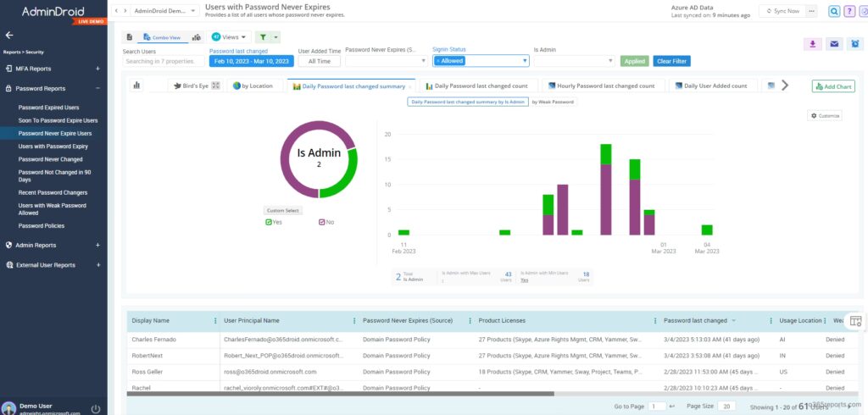Click the power logout icon
This screenshot has height=415, width=868.
pyautogui.click(x=96, y=408)
